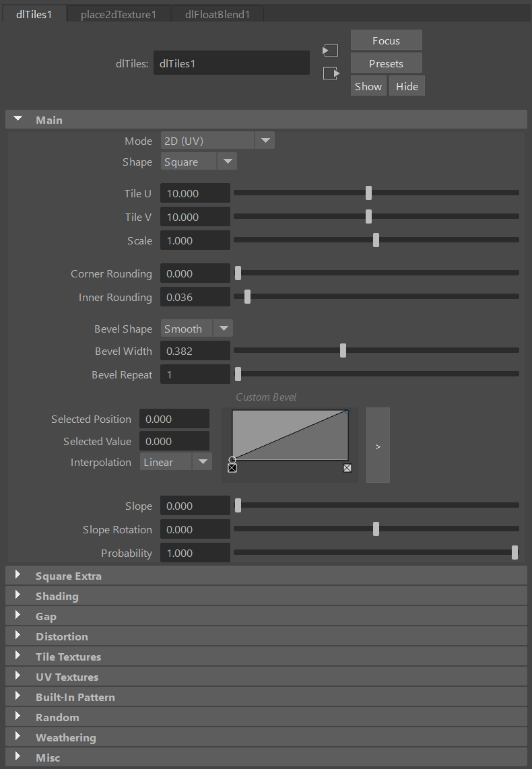Image resolution: width=532 pixels, height=769 pixels.
Task: Click the output connection icon below input icon
Action: pos(330,73)
